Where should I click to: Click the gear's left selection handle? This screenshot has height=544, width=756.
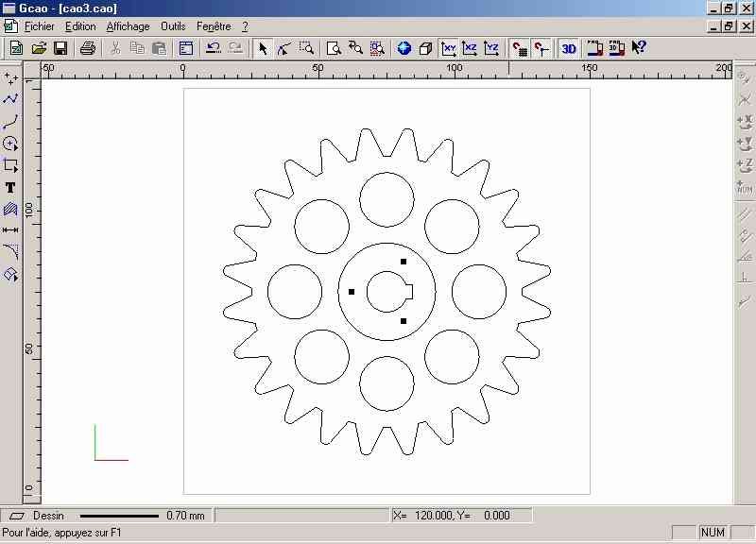352,292
